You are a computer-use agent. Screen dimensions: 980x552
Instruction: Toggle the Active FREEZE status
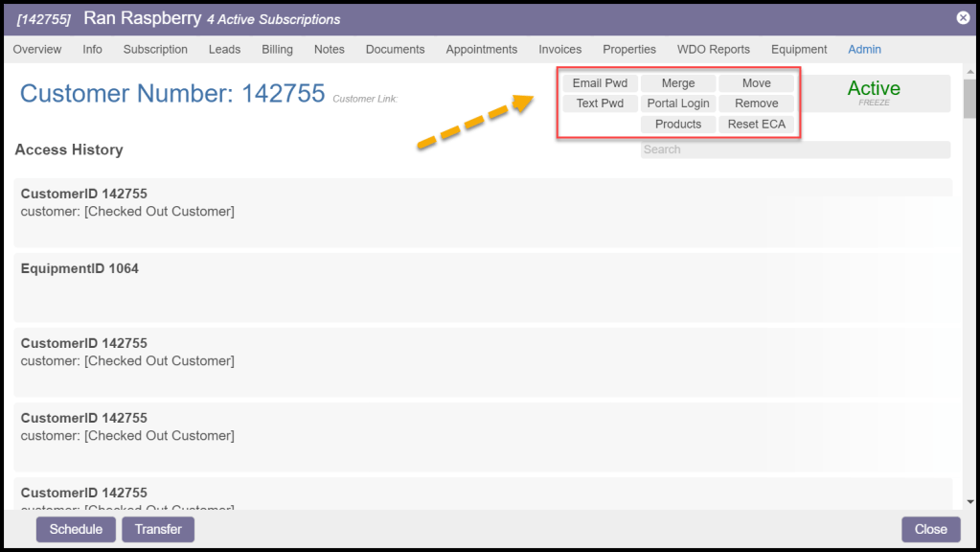coord(874,92)
